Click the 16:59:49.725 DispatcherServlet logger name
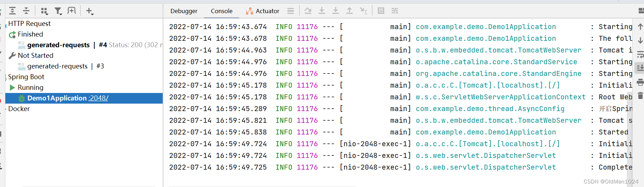 [x=486, y=167]
